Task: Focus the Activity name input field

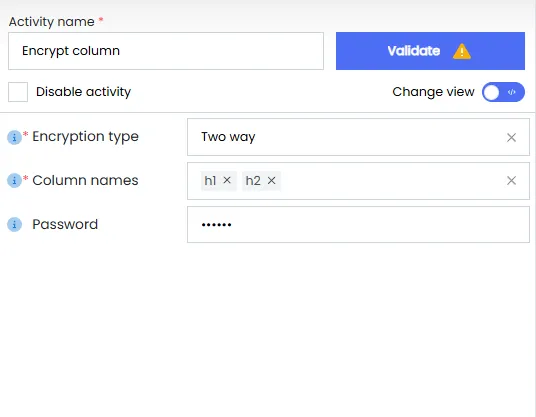Action: point(166,51)
